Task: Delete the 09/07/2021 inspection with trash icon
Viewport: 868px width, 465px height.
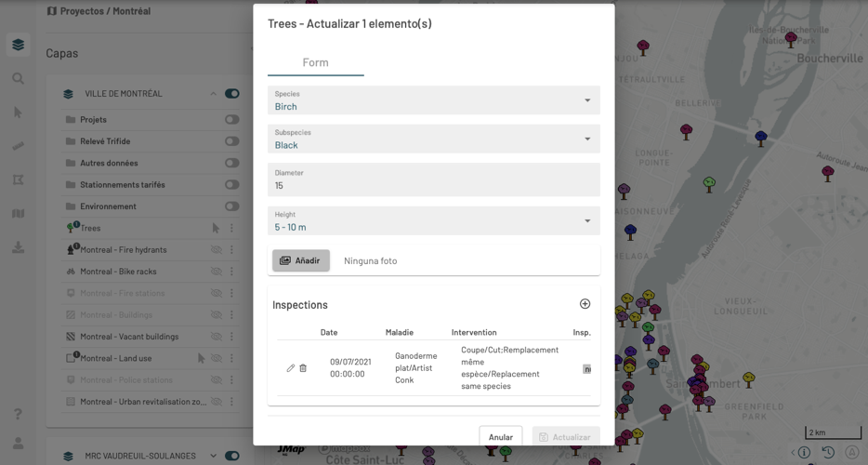Action: pos(303,368)
